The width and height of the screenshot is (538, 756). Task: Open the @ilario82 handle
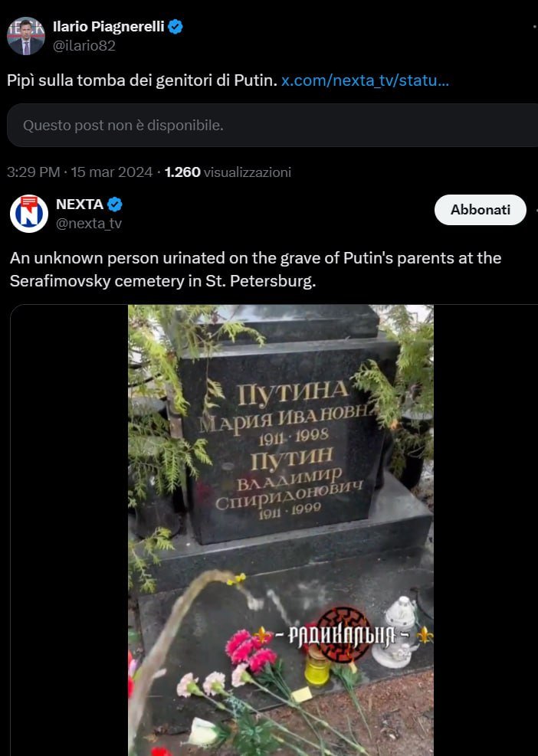tap(84, 46)
